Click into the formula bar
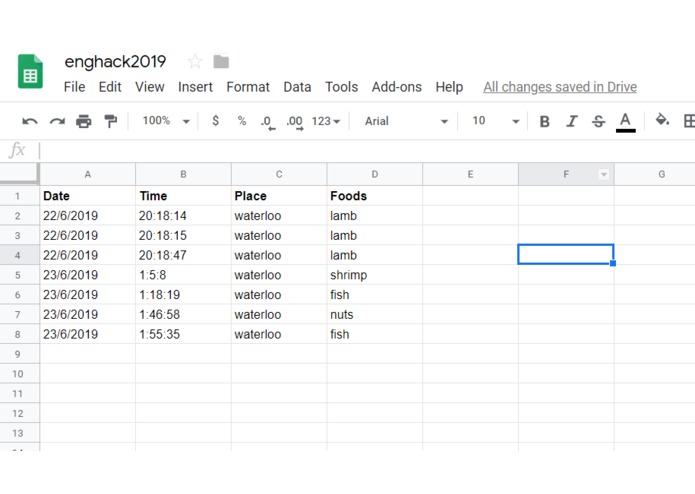 366,151
